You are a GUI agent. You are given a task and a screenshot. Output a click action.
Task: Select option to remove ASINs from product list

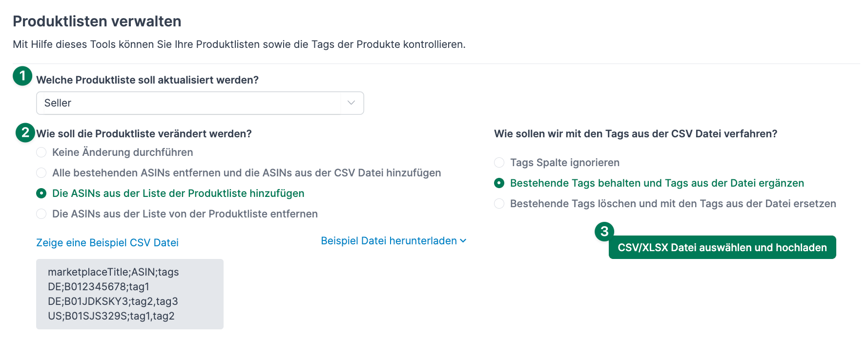coord(41,214)
